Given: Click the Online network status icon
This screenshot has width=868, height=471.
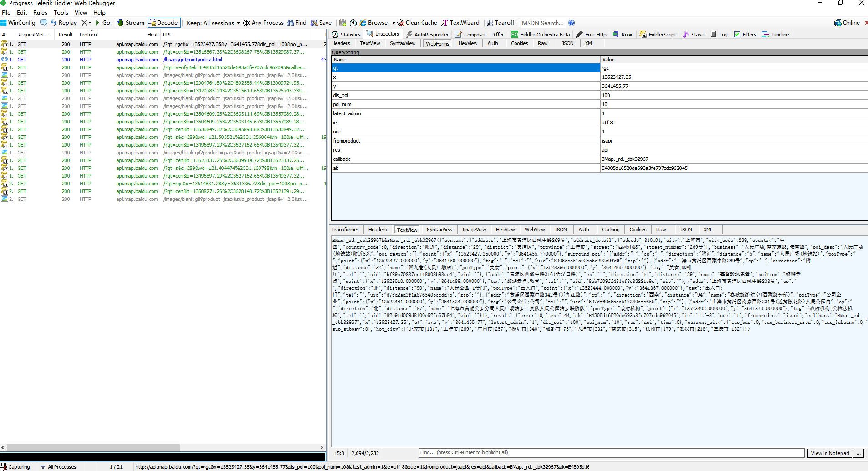Looking at the screenshot, I should click(847, 23).
